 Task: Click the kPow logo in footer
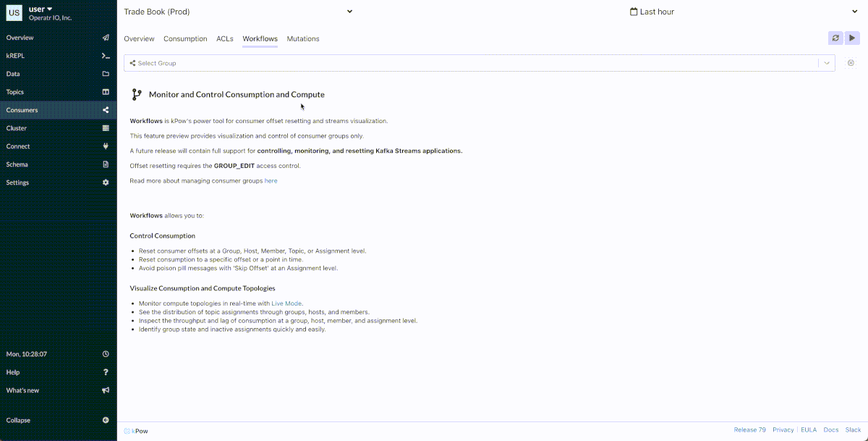click(135, 431)
